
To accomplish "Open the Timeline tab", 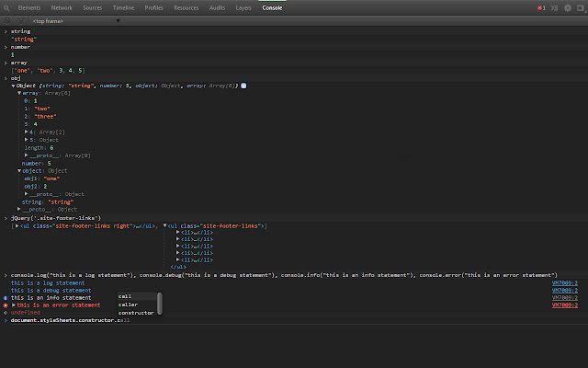I will point(122,6).
